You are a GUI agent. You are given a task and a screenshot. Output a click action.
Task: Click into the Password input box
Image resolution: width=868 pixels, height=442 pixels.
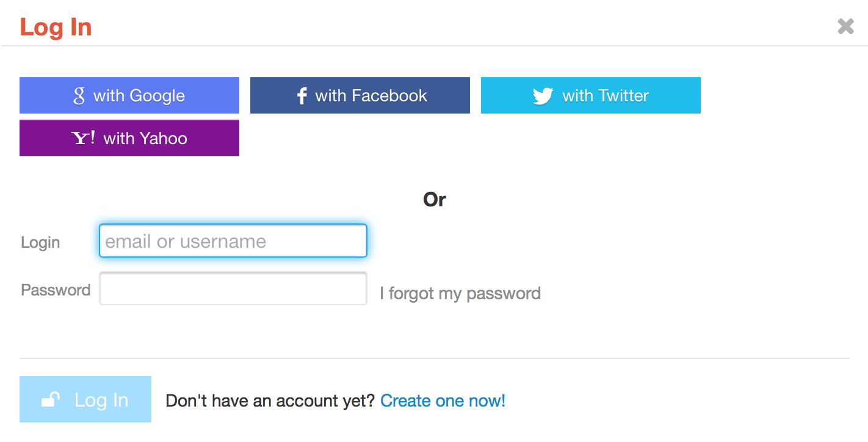(233, 288)
